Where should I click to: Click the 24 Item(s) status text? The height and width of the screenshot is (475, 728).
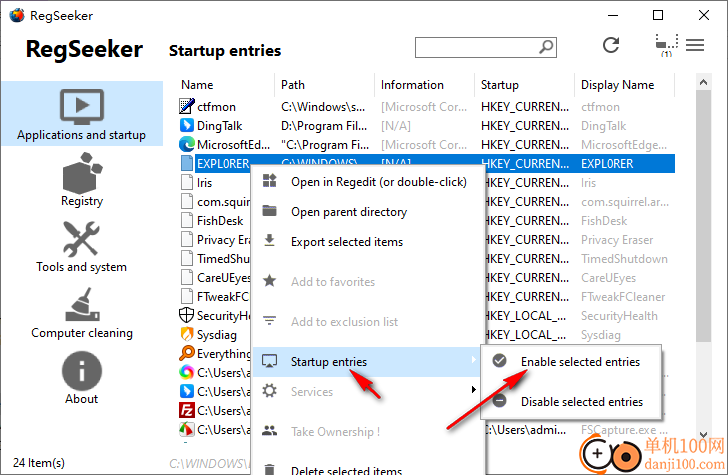pos(39,462)
